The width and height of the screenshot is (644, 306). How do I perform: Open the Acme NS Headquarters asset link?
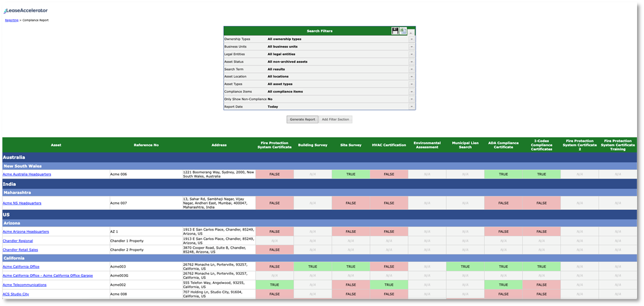[x=22, y=203]
